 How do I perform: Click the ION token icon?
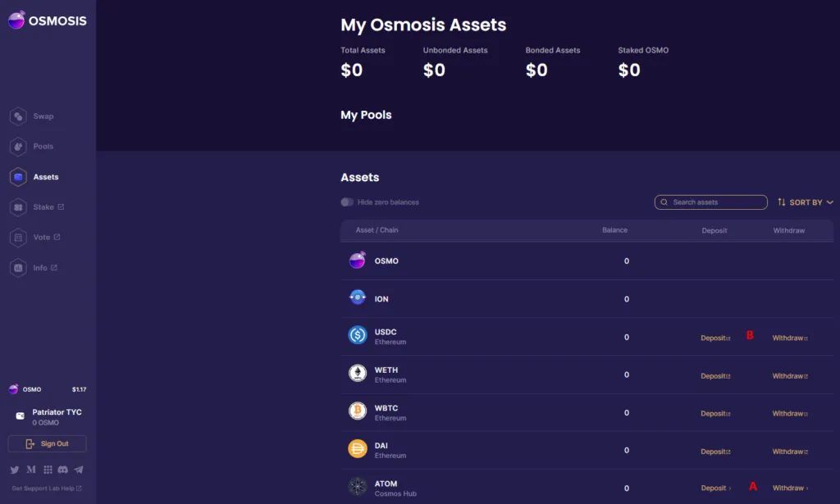358,297
